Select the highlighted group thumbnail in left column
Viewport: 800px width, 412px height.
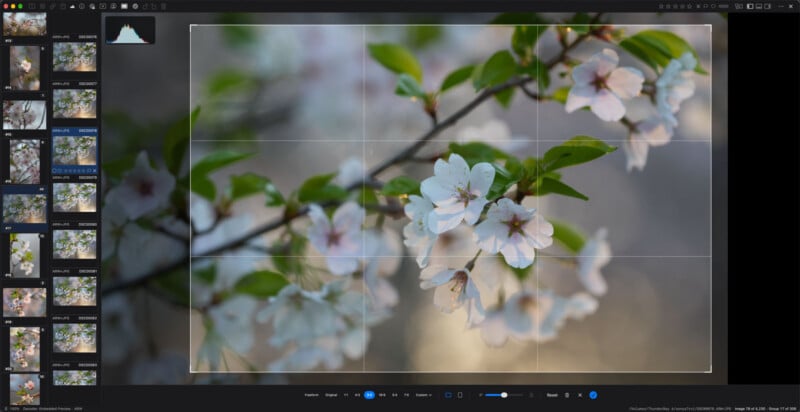24,209
